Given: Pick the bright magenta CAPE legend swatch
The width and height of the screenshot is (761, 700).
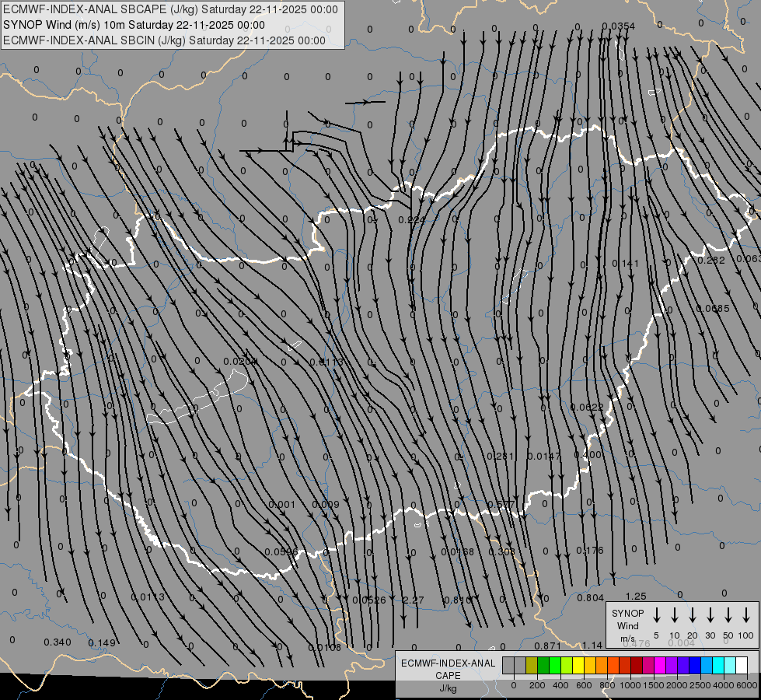Looking at the screenshot, I should coord(660,666).
